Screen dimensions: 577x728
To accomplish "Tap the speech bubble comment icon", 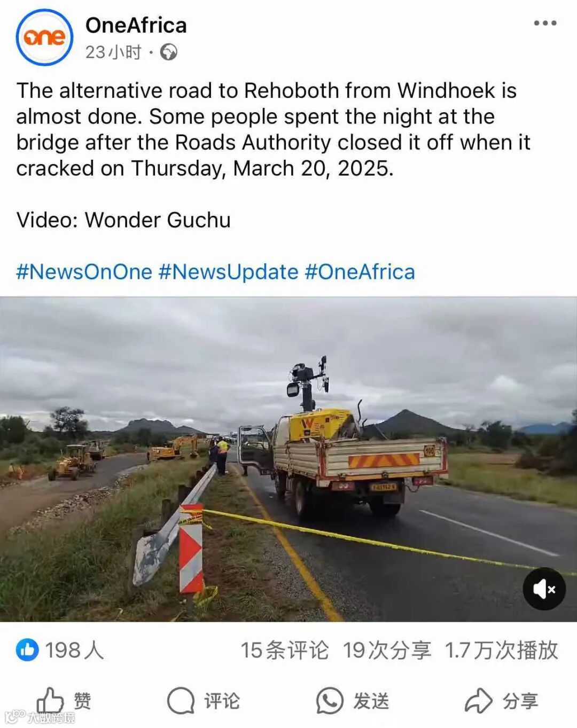I will point(181,700).
